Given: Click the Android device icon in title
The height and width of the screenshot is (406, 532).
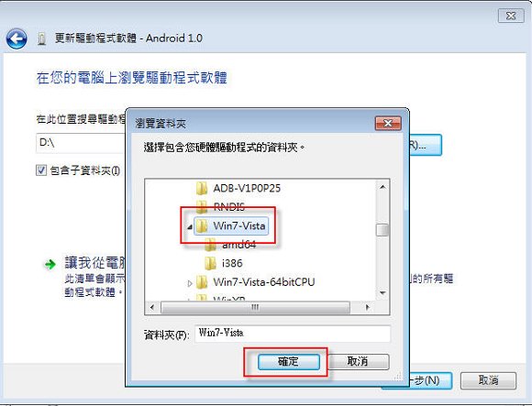Looking at the screenshot, I should point(41,38).
